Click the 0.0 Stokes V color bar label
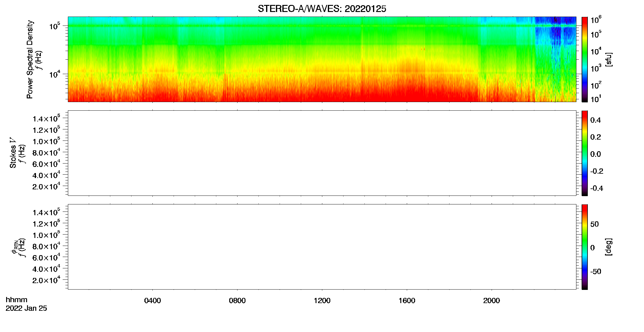Image resolution: width=644 pixels, height=332 pixels. coord(595,154)
